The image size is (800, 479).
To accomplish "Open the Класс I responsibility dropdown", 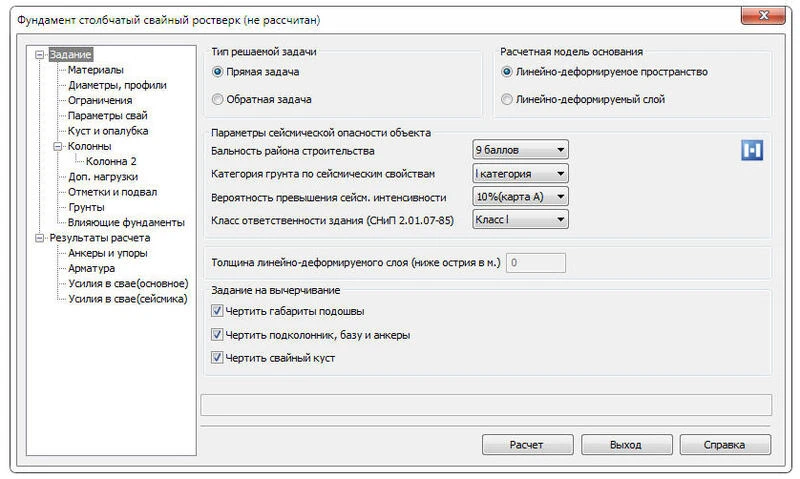I will point(520,219).
